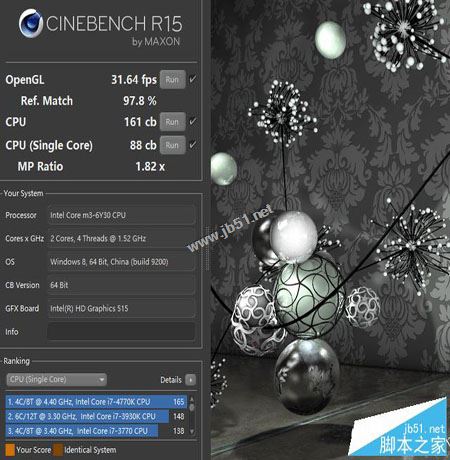The width and height of the screenshot is (450, 460).
Task: Click the empty Info text field
Action: point(121,332)
